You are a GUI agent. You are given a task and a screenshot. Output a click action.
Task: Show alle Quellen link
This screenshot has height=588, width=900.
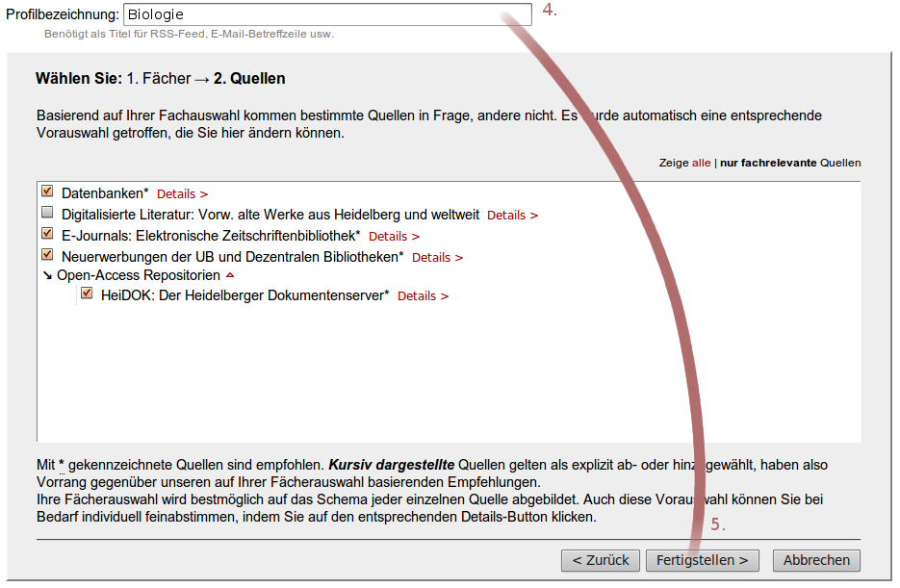[x=701, y=164]
